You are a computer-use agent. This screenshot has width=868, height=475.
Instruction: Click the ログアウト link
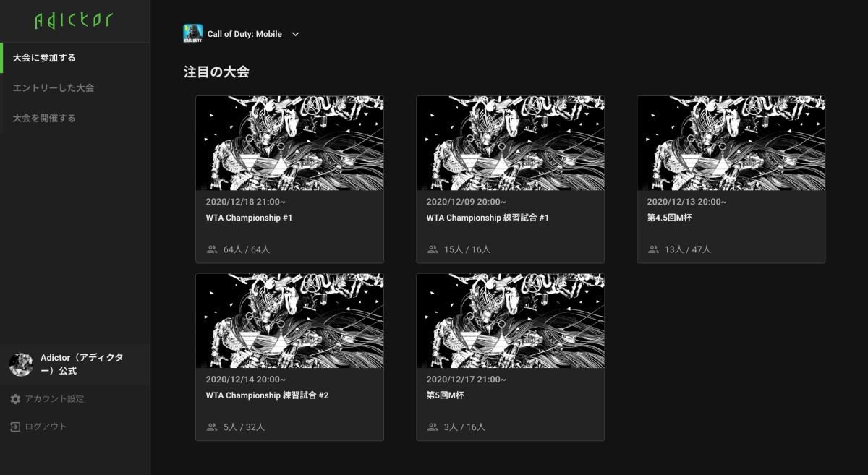tap(46, 427)
